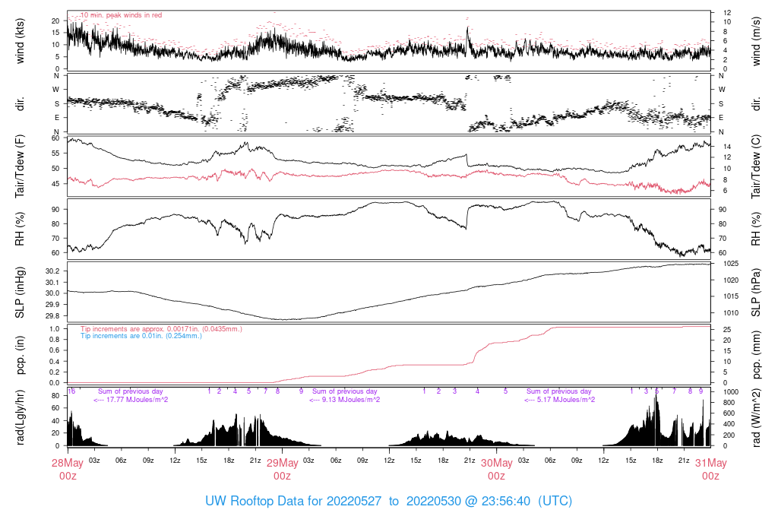The image size is (778, 532).
Task: Click the "30.1" tick on SLP axis
Action: coord(52,283)
